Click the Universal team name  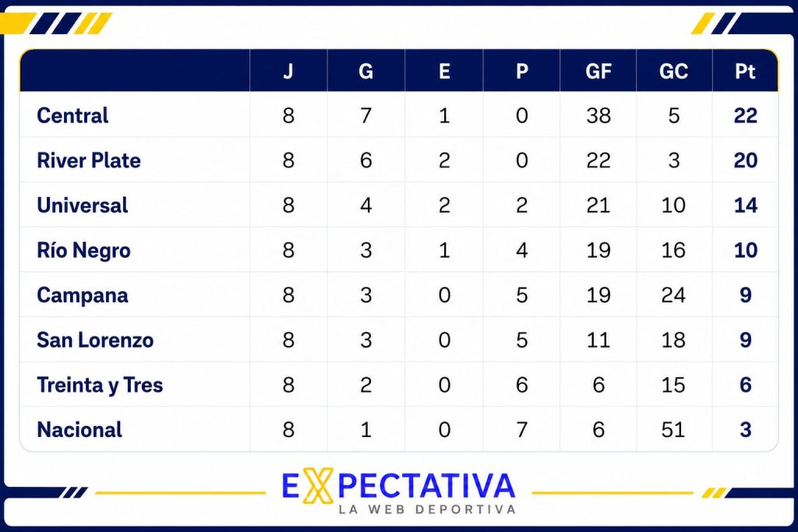click(82, 205)
